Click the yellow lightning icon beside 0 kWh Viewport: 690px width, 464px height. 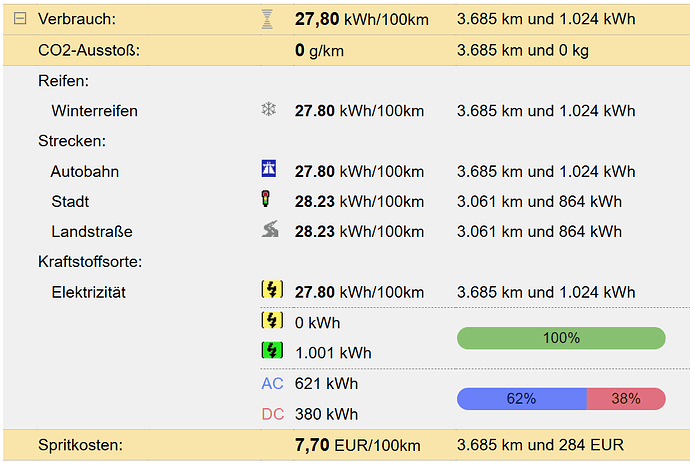coord(271,321)
